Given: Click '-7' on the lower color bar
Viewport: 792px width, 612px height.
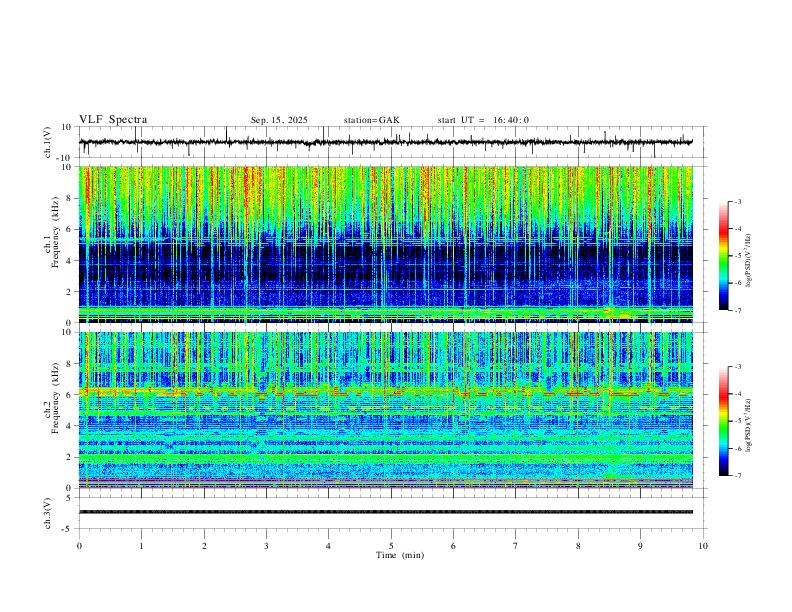Looking at the screenshot, I should 737,476.
